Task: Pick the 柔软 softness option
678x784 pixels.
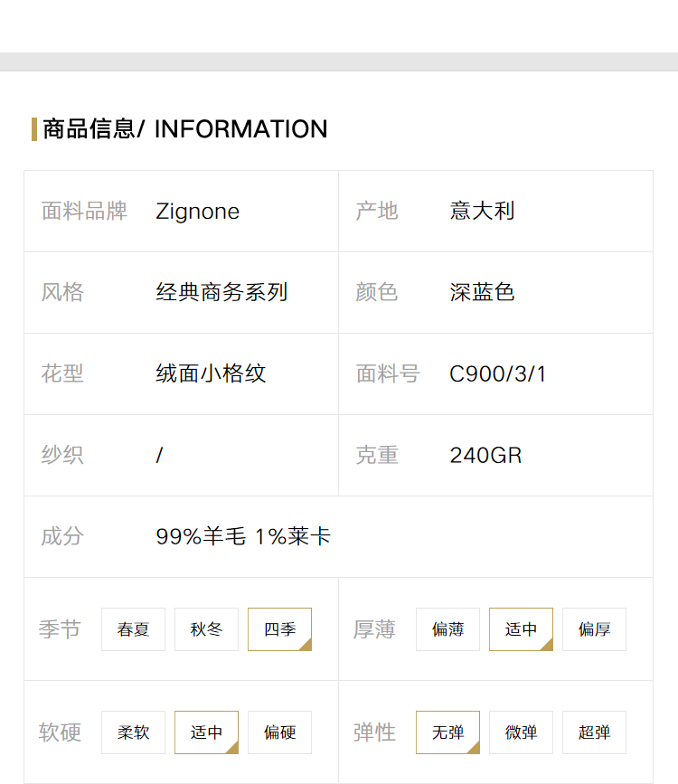Action: (x=133, y=732)
